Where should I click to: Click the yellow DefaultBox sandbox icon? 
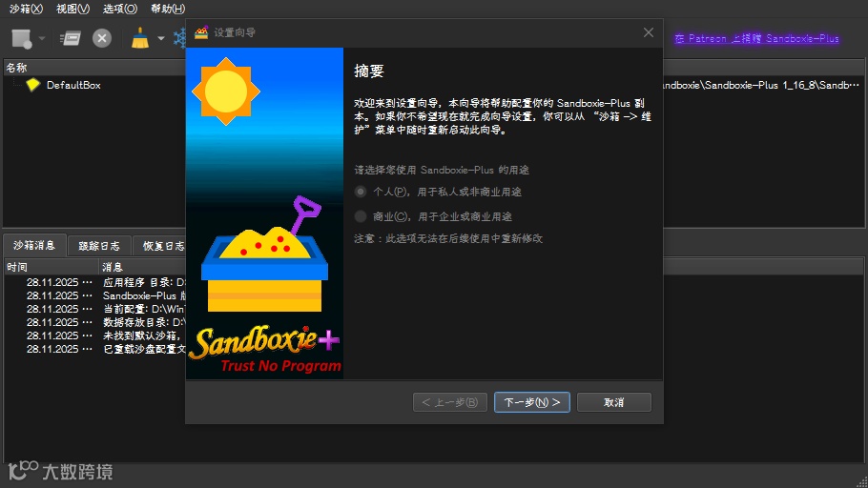click(33, 85)
